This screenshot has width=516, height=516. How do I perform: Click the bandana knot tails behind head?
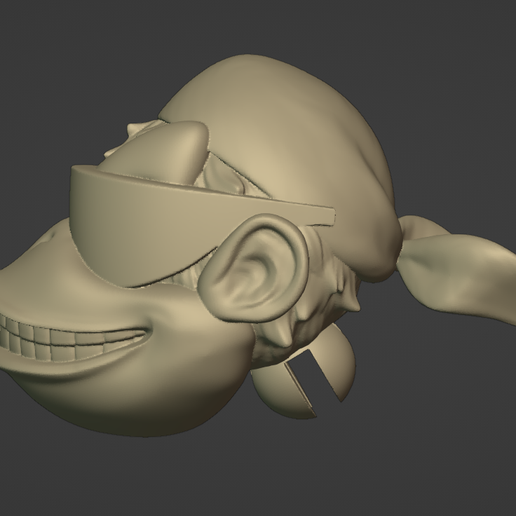click(457, 270)
